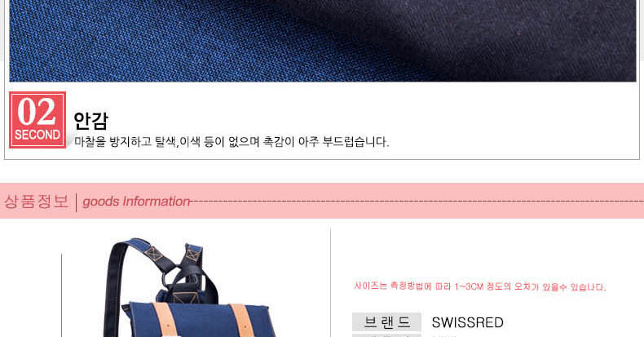
Task: Click the red size measurement notice text
Action: (479, 286)
